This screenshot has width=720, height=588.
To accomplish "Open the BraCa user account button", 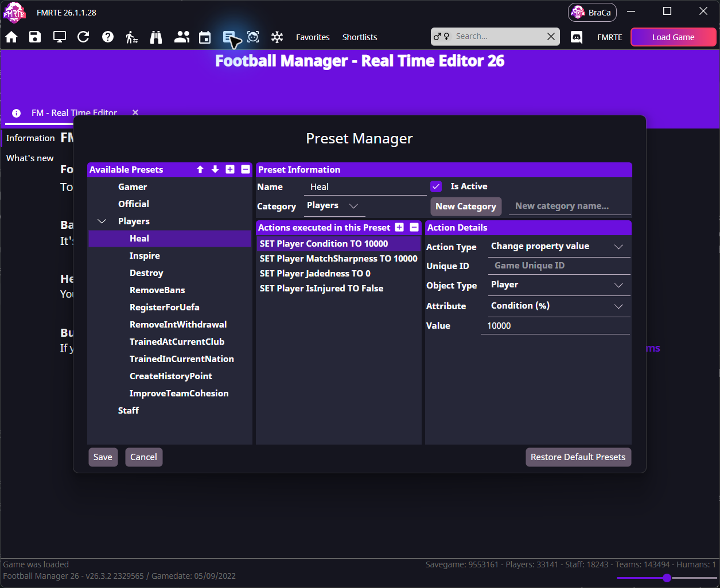I will (x=592, y=12).
